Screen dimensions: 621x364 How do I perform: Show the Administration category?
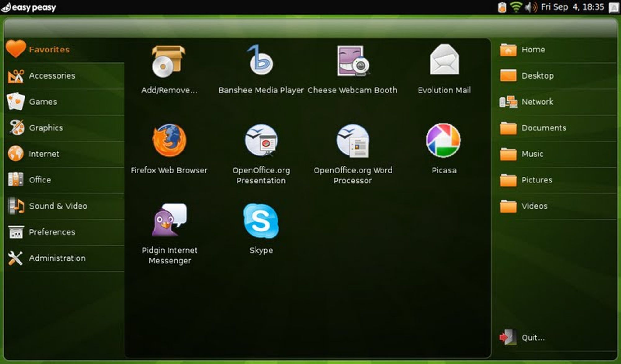tap(64, 258)
